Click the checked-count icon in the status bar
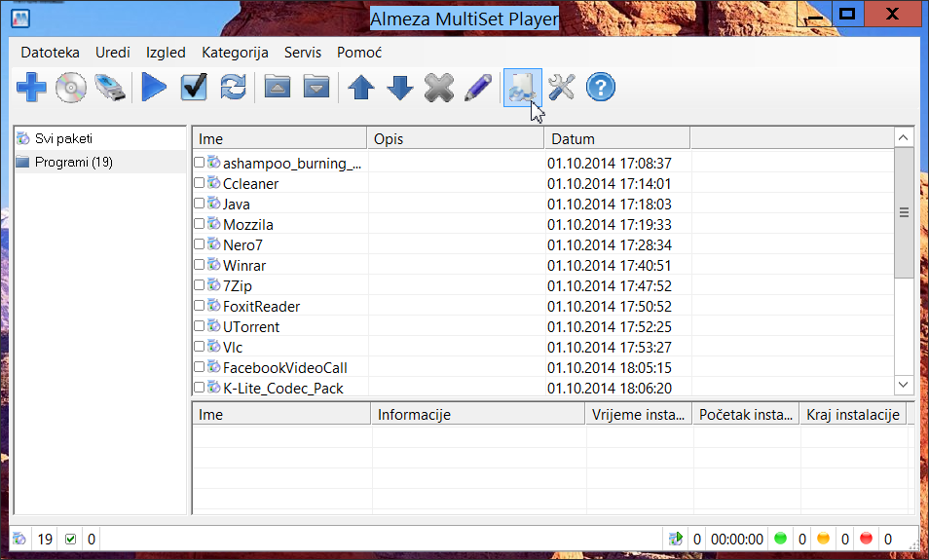 (x=70, y=539)
